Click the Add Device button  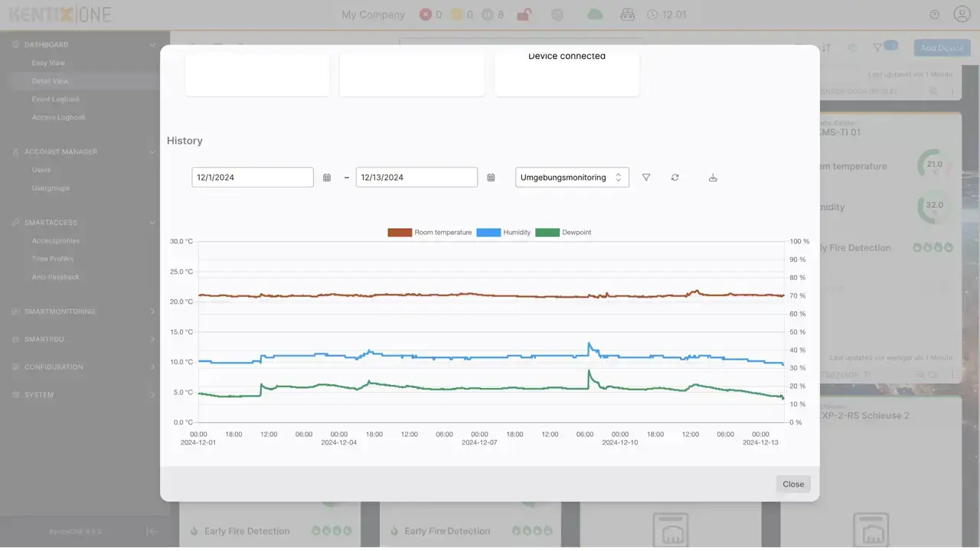[x=942, y=47]
